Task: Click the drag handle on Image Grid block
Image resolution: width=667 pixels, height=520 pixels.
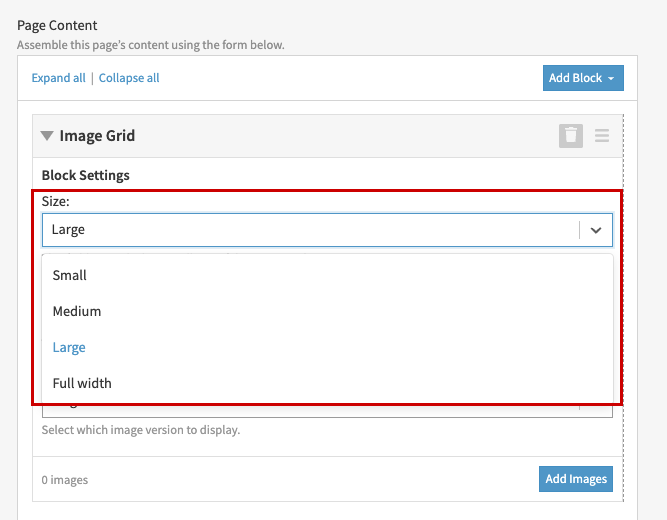Action: pyautogui.click(x=602, y=136)
